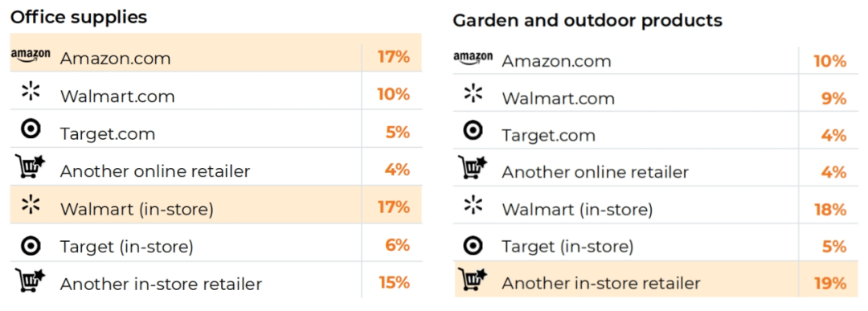The image size is (868, 311).
Task: Click the 17% value in Office supplies Amazon.com row
Action: point(394,57)
